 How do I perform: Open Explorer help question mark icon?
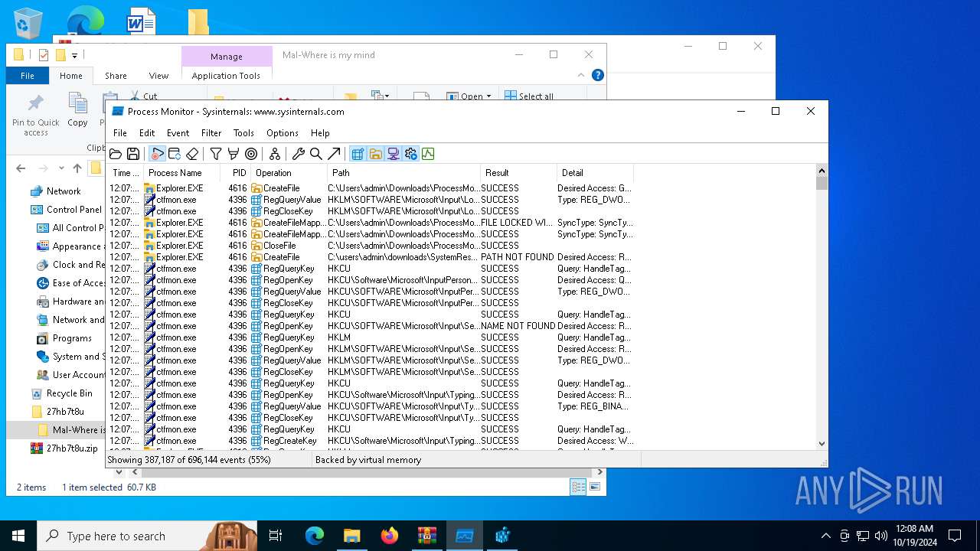click(x=598, y=75)
